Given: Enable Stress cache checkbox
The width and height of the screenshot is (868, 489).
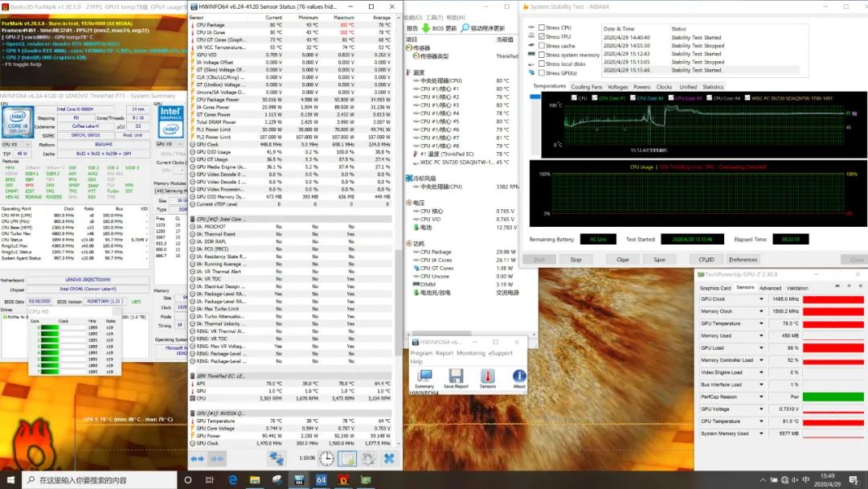Looking at the screenshot, I should click(542, 45).
